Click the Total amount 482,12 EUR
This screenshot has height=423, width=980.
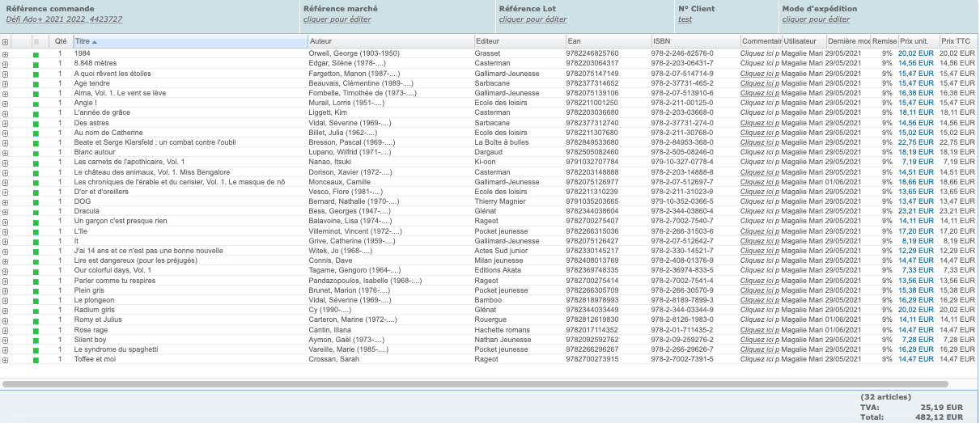pyautogui.click(x=937, y=417)
